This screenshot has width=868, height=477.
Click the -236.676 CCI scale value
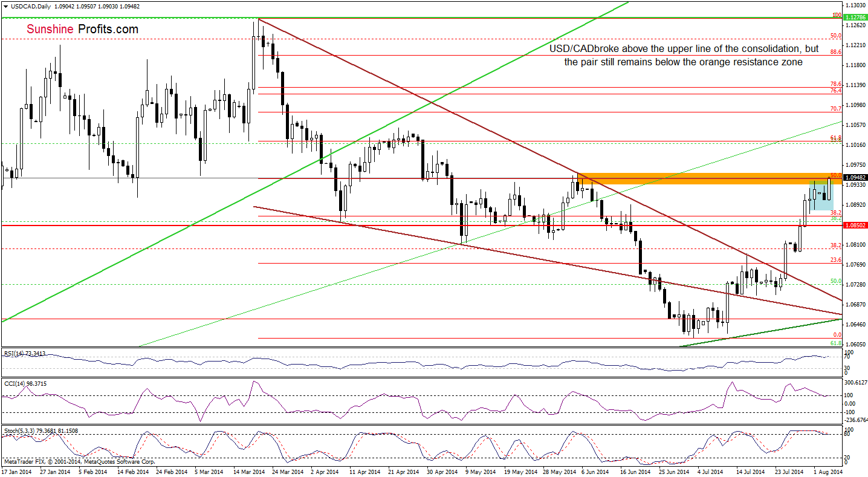(x=857, y=420)
